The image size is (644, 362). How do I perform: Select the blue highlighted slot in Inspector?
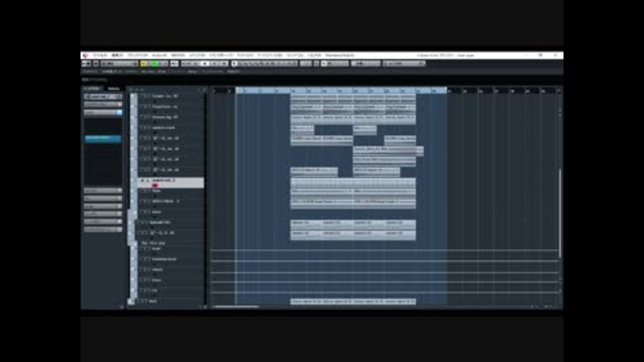(x=103, y=138)
